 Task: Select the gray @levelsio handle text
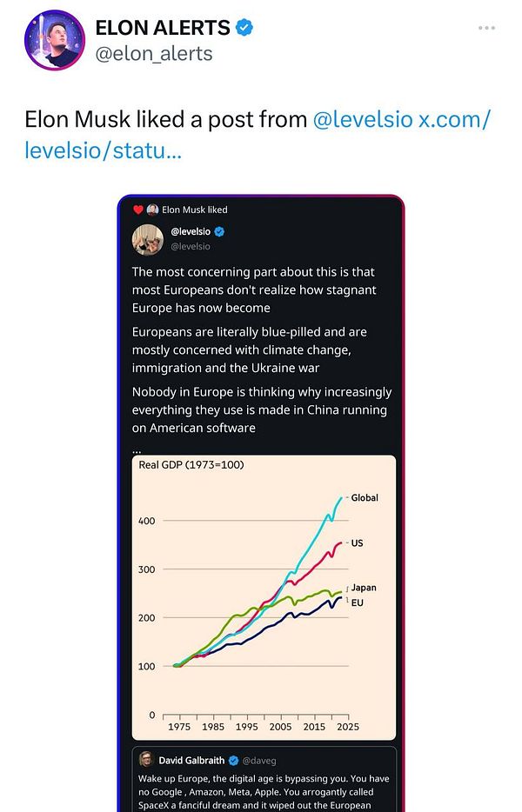click(x=190, y=246)
